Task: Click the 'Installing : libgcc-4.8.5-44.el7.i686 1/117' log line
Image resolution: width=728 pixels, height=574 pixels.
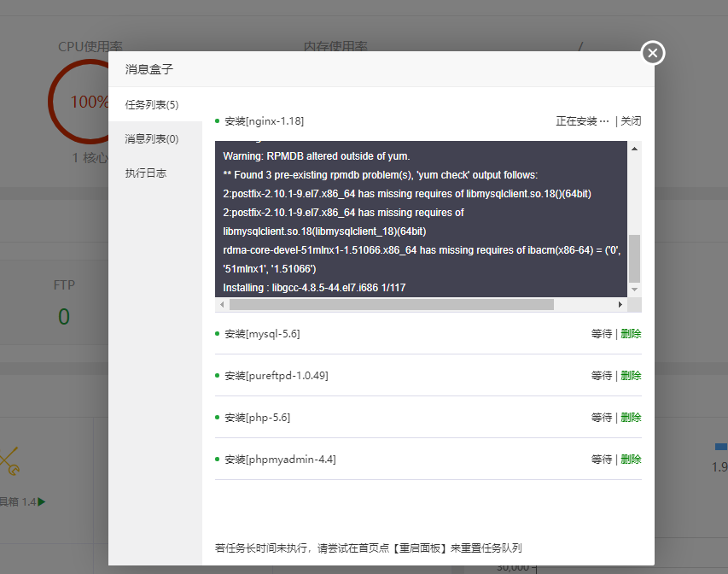Action: tap(314, 288)
